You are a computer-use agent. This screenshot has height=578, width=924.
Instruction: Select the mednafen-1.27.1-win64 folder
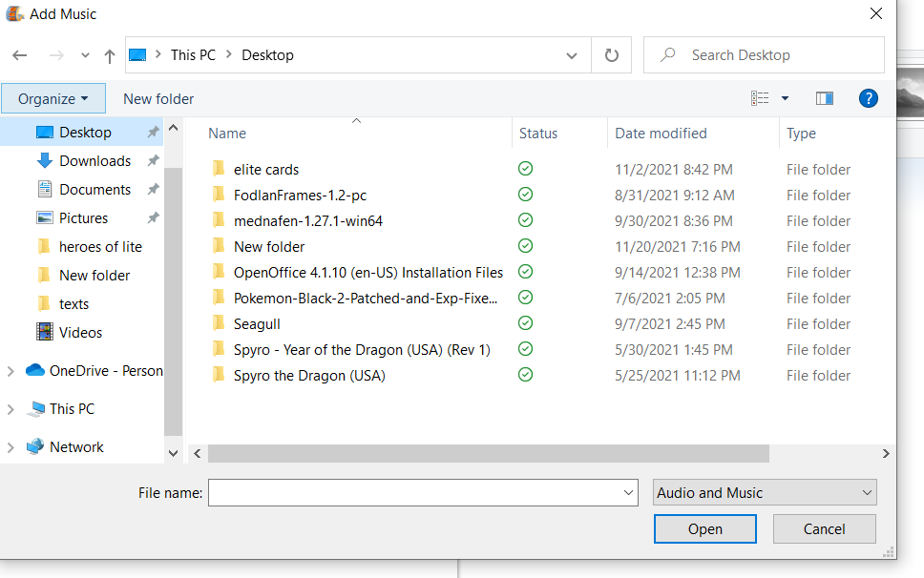[308, 221]
